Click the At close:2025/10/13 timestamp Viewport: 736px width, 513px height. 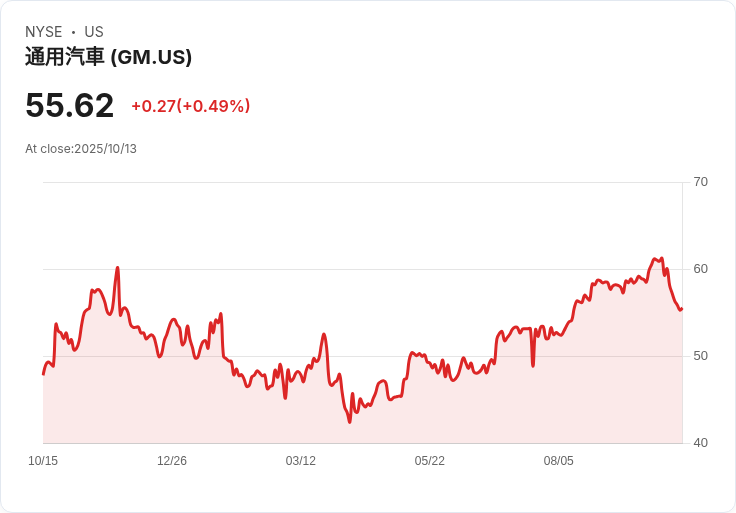coord(81,149)
